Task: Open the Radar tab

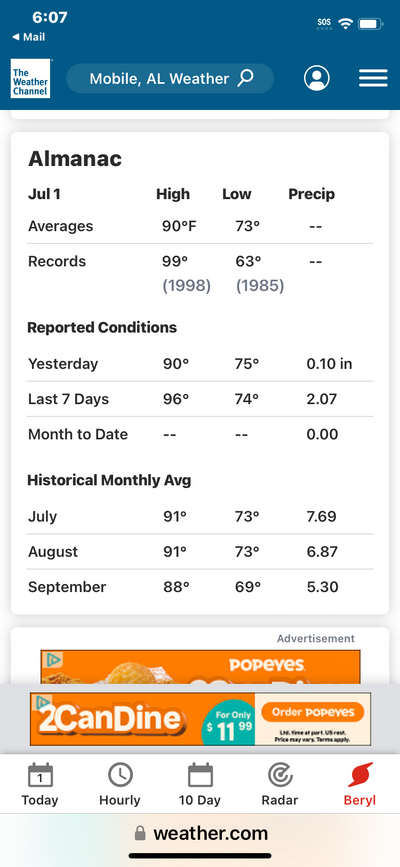Action: click(280, 784)
